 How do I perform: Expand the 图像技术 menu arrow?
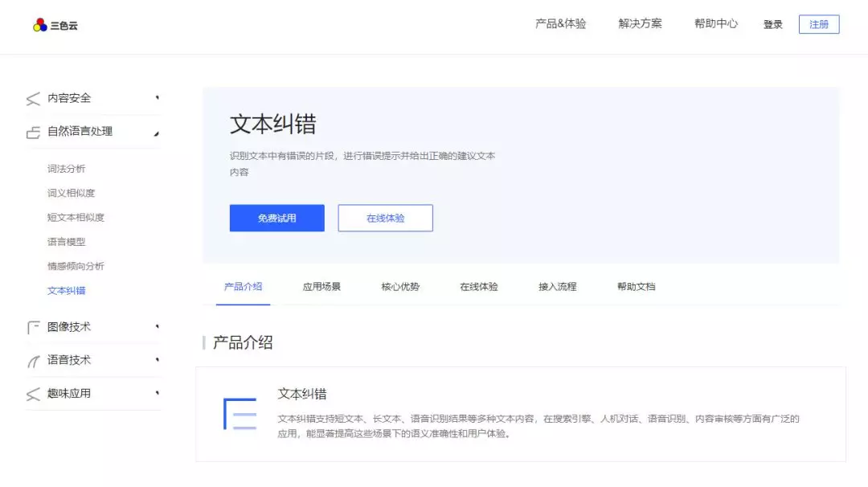[x=158, y=326]
